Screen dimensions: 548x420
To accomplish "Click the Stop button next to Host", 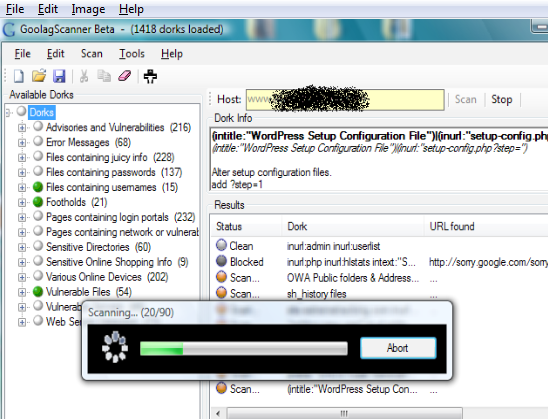I will 502,99.
